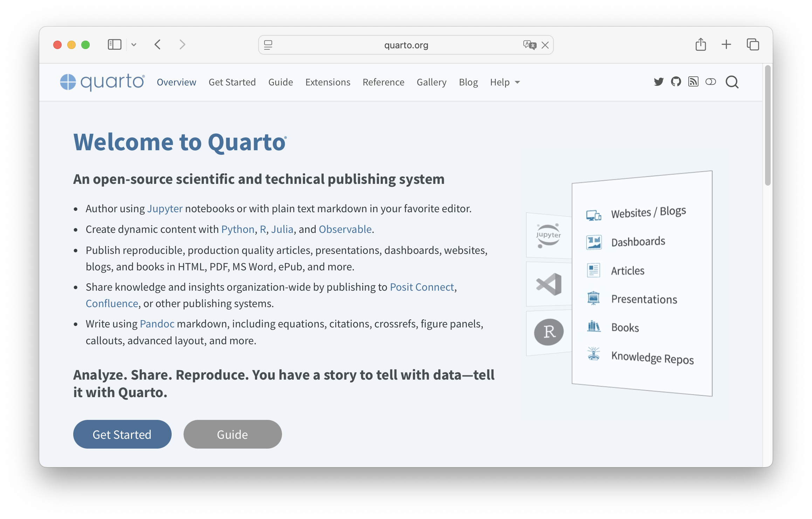
Task: Click the Books icon
Action: point(593,326)
